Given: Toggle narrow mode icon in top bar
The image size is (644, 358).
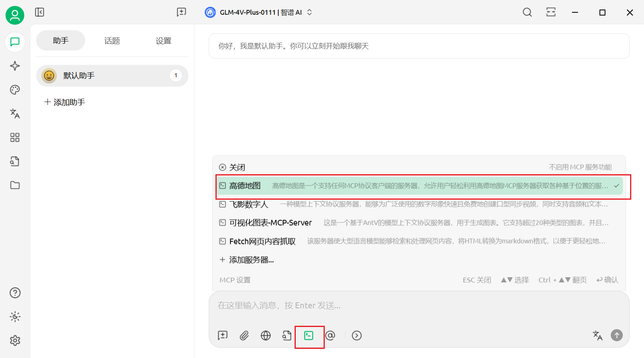Looking at the screenshot, I should (551, 12).
